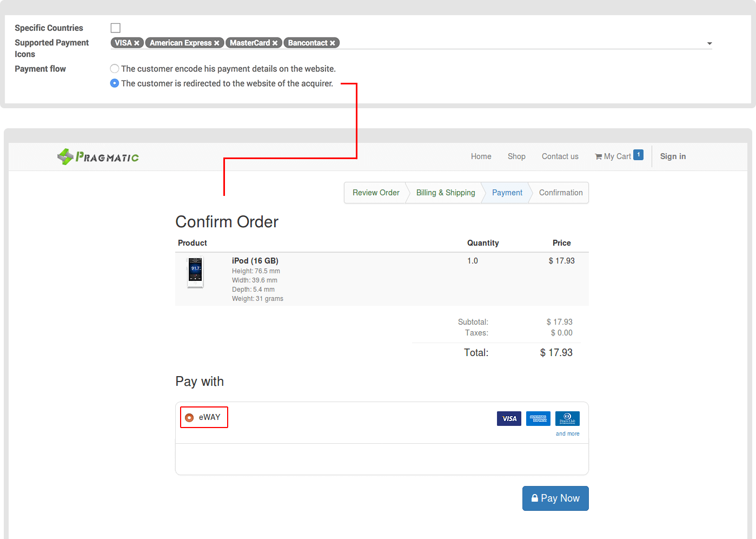Remove the American Express tag
756x539 pixels.
[x=217, y=43]
